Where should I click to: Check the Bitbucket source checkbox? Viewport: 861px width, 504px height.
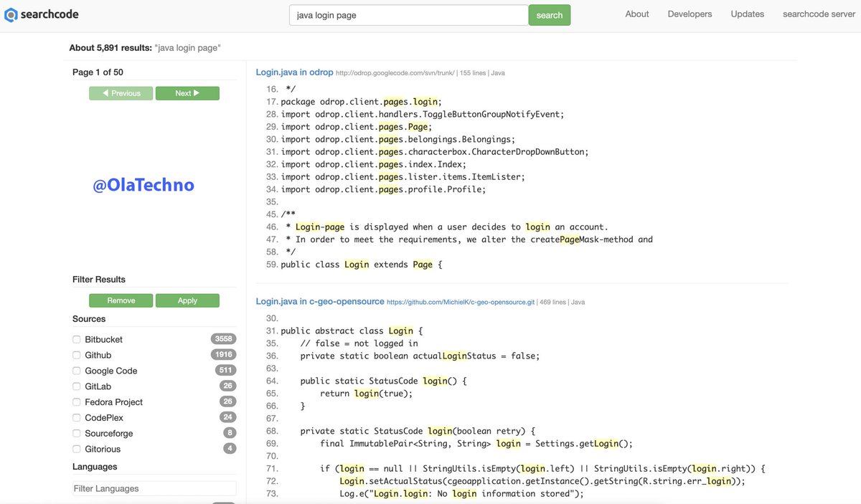coord(77,339)
